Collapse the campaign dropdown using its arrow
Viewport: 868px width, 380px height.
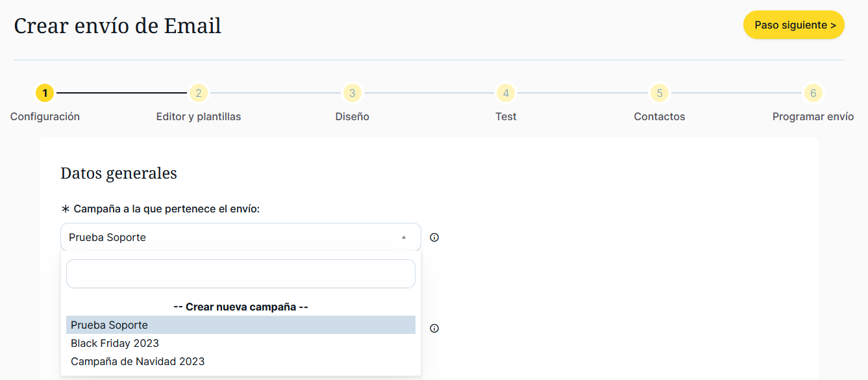point(403,238)
